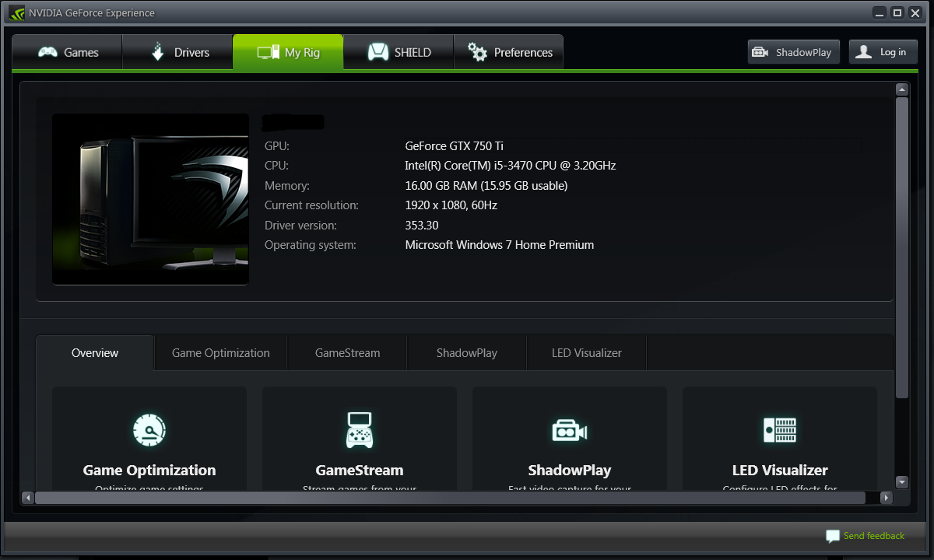This screenshot has height=560, width=934.
Task: Click the horizontal scrollbar left arrow
Action: [x=27, y=498]
